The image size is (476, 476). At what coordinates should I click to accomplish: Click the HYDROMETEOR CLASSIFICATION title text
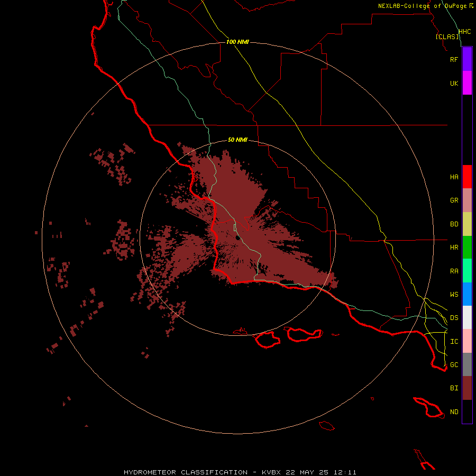186,472
